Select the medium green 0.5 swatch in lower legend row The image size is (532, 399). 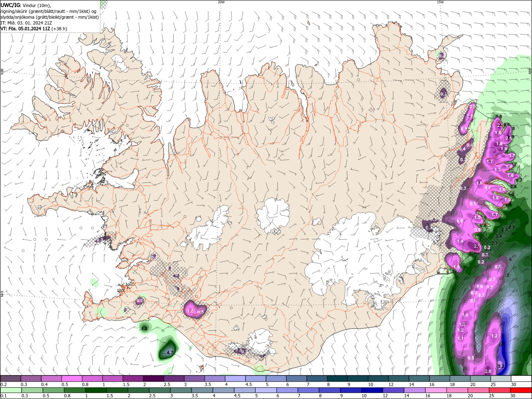click(x=53, y=390)
